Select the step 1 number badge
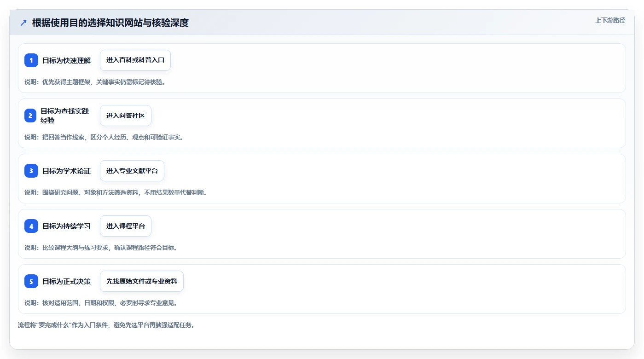This screenshot has height=359, width=644. pos(31,60)
